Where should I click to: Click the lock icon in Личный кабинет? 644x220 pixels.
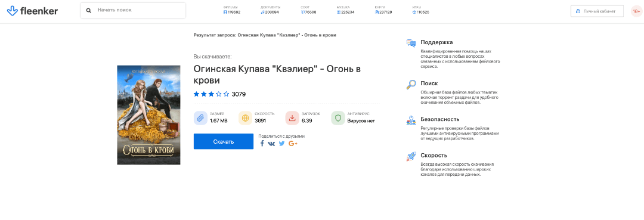578,11
